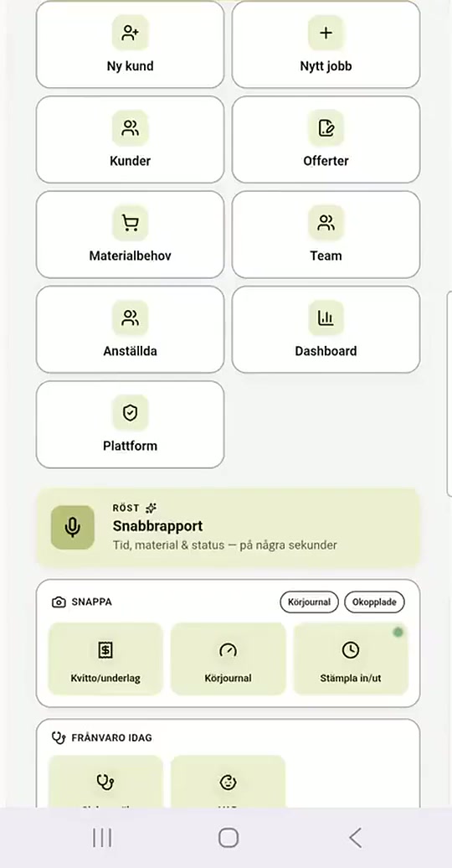Viewport: 452px width, 868px height.
Task: Tap the Android home navigation button
Action: (x=228, y=838)
